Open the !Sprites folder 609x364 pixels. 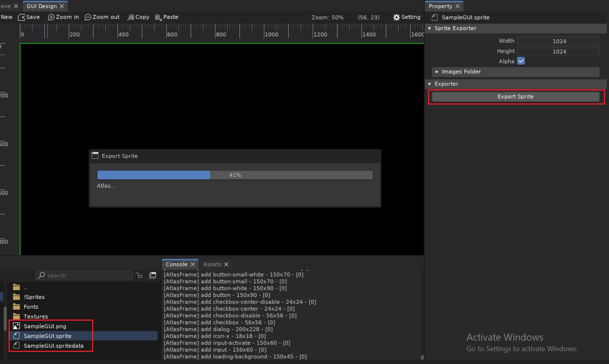pyautogui.click(x=34, y=297)
